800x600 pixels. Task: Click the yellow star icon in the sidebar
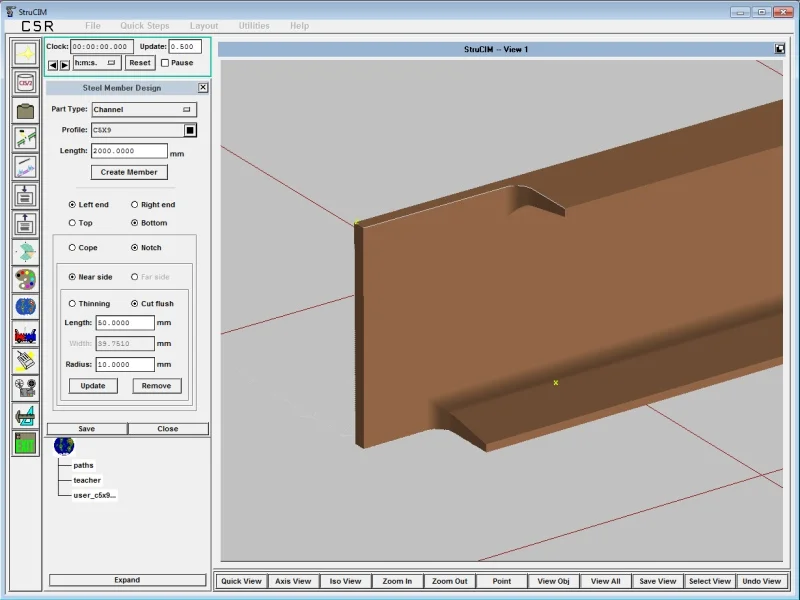click(x=25, y=54)
